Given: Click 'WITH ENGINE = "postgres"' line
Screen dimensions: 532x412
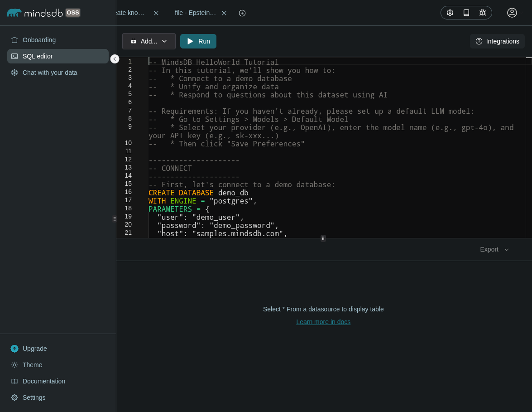Looking at the screenshot, I should 203,201.
